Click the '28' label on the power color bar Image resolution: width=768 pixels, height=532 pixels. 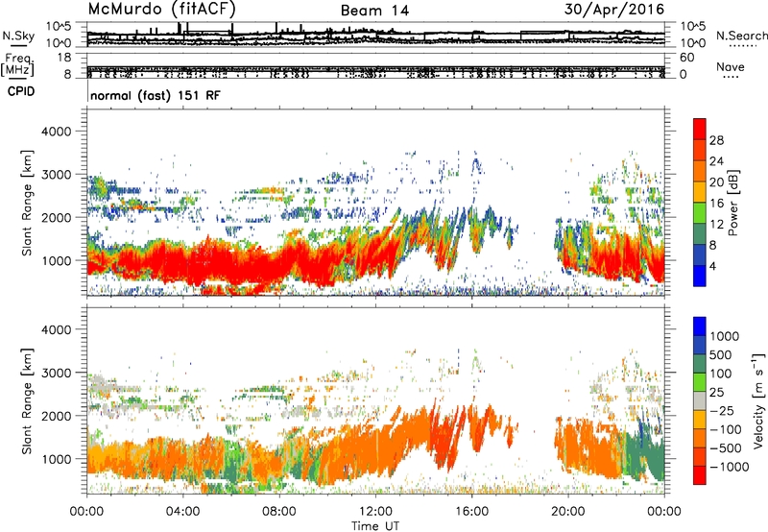[x=716, y=140]
